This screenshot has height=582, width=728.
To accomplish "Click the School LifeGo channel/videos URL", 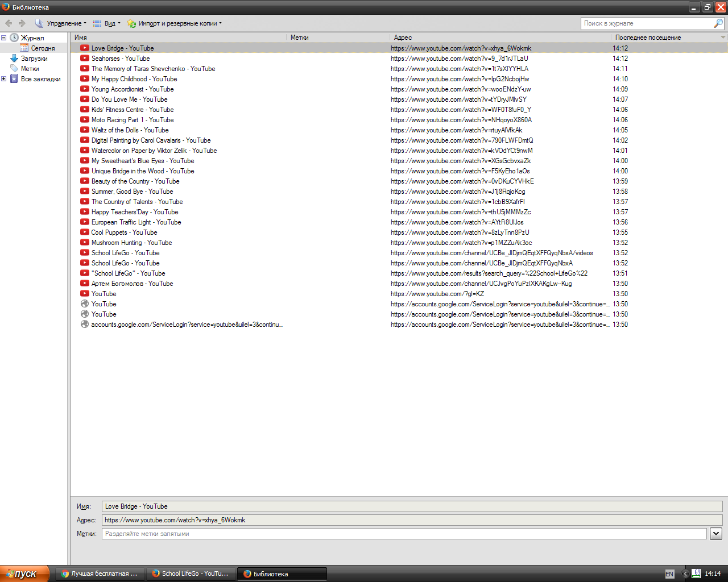I will (x=492, y=253).
